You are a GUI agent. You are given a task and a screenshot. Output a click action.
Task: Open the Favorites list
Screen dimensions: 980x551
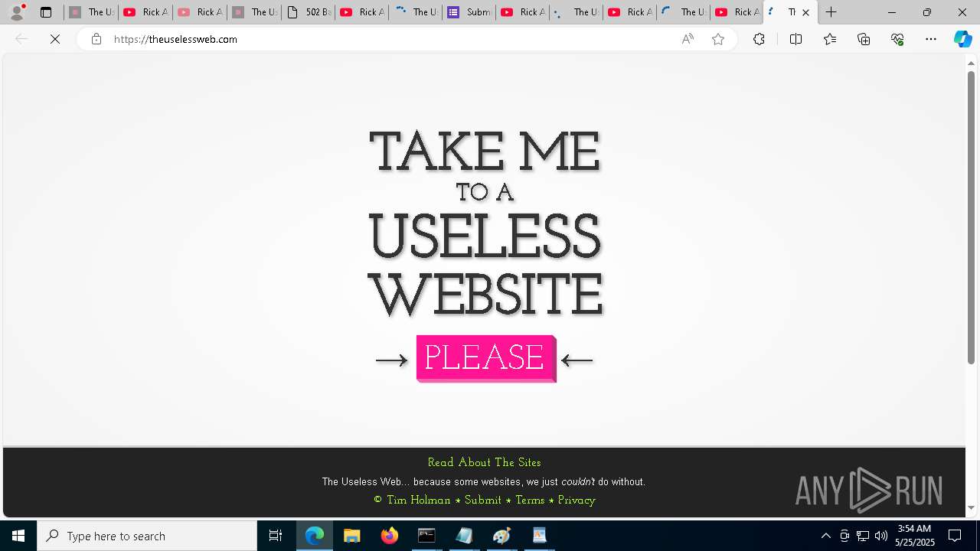pyautogui.click(x=830, y=39)
